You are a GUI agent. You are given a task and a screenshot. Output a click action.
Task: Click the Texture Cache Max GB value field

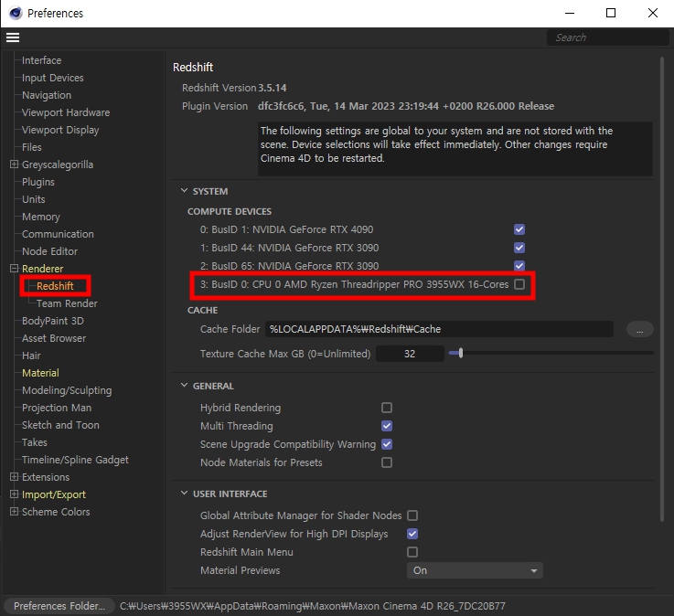tap(410, 354)
